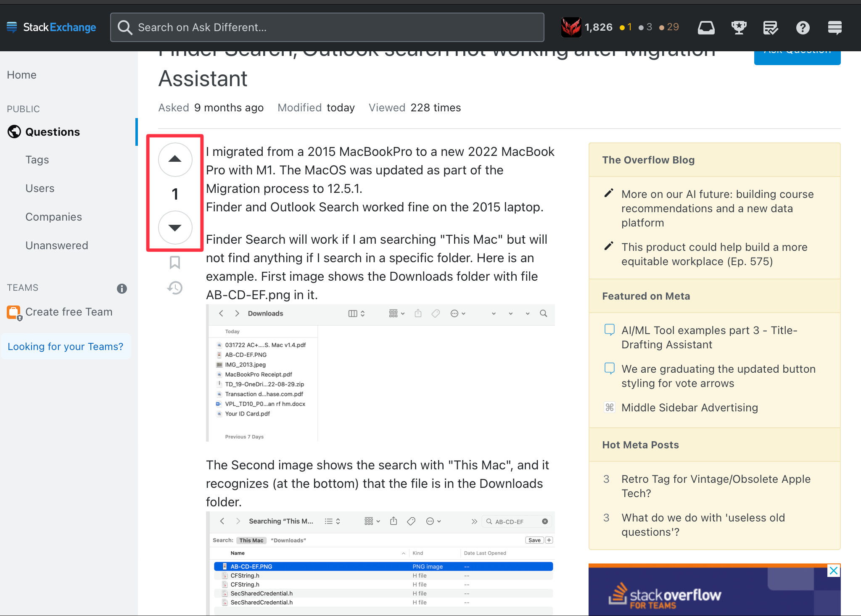Select the Questions menu item

(x=52, y=132)
